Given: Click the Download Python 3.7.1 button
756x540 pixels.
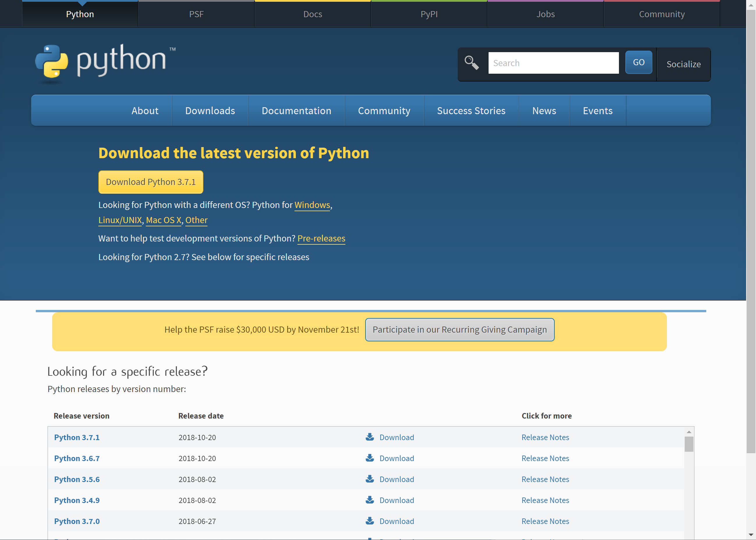Looking at the screenshot, I should [x=151, y=182].
